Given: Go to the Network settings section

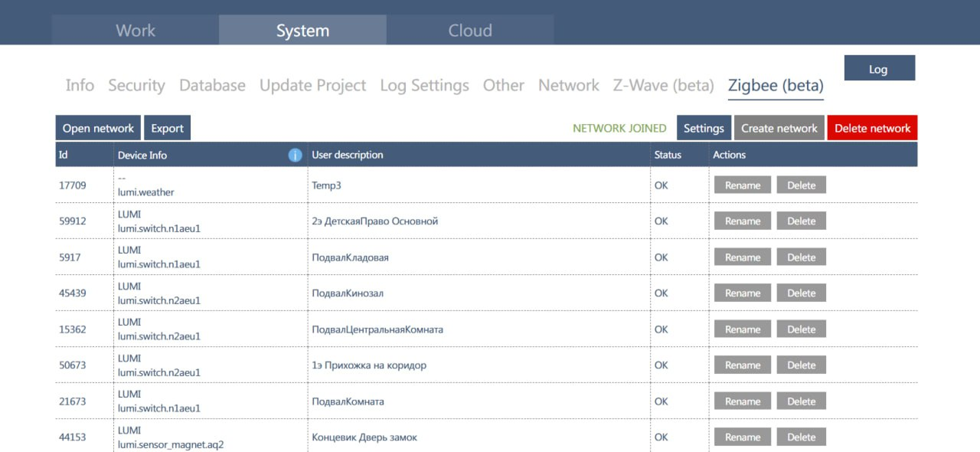Looking at the screenshot, I should (x=568, y=85).
